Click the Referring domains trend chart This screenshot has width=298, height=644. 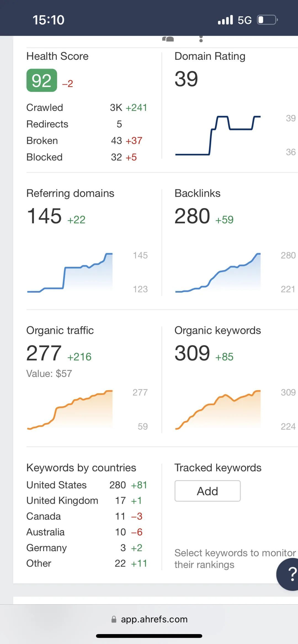(x=70, y=273)
